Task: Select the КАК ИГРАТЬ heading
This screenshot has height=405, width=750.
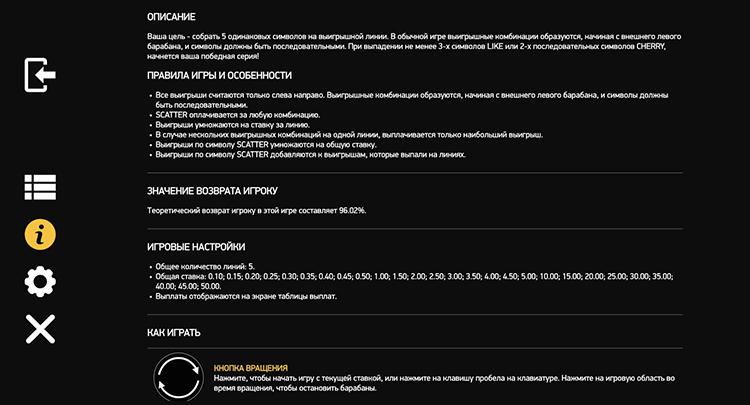Action: point(173,332)
